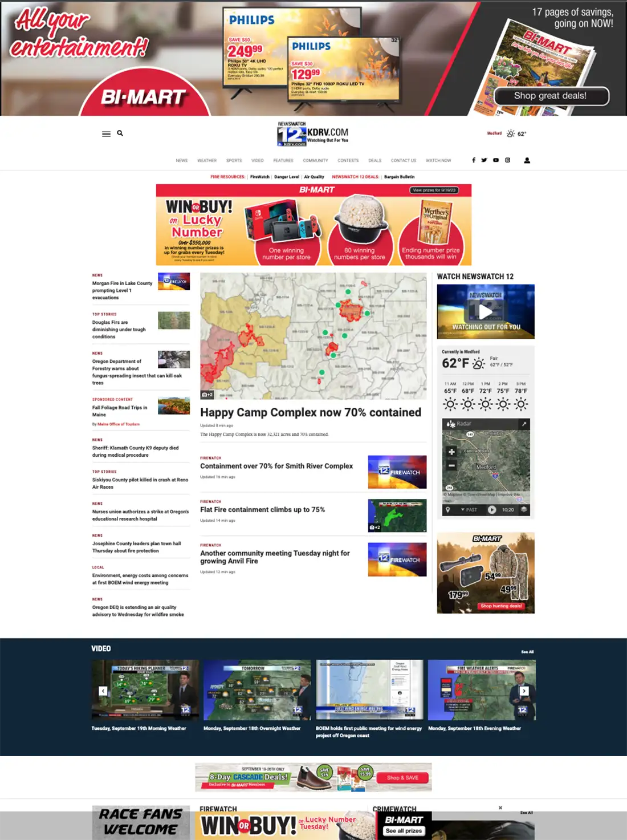Screen dimensions: 627x840
Task: Open Oregon Department of Forestry fungus story
Action: pyautogui.click(x=137, y=372)
